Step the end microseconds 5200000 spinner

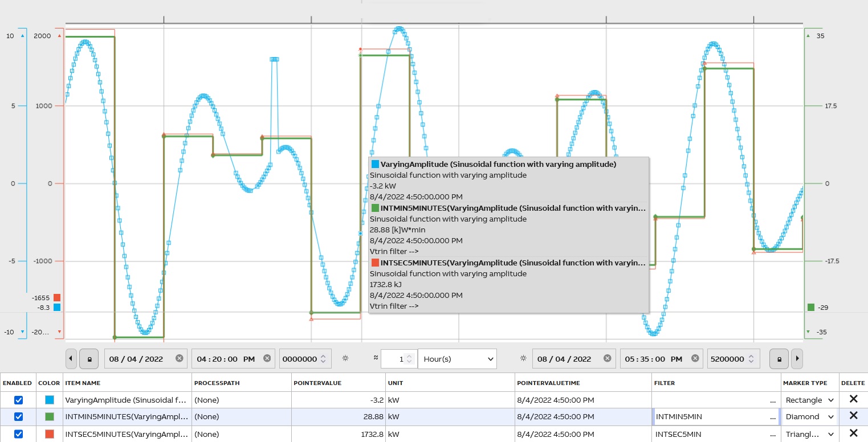[752, 359]
